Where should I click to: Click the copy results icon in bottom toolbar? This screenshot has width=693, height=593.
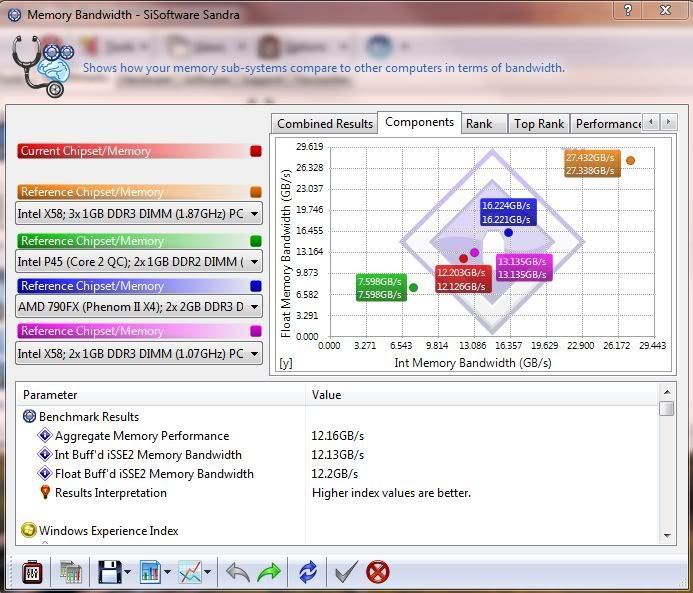click(x=71, y=573)
